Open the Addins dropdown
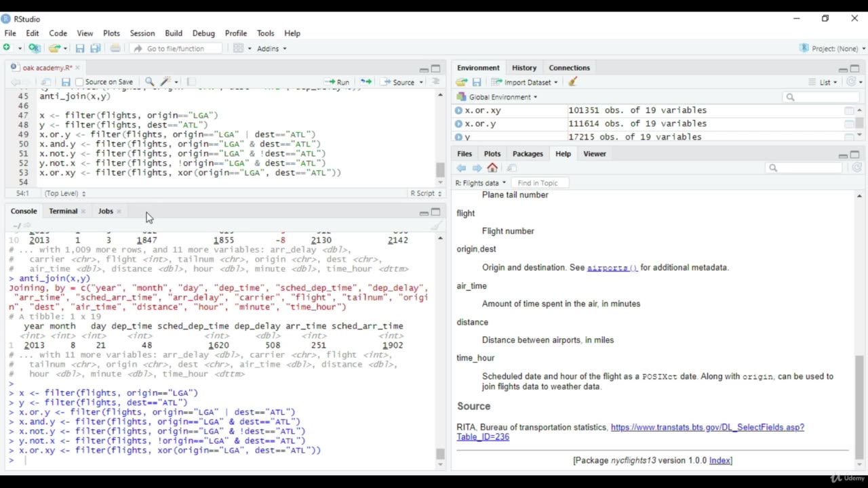868x488 pixels. click(x=271, y=49)
